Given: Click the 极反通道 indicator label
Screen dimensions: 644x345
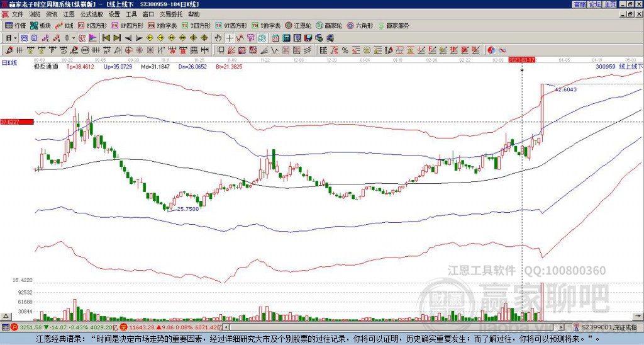Looking at the screenshot, I should point(46,66).
